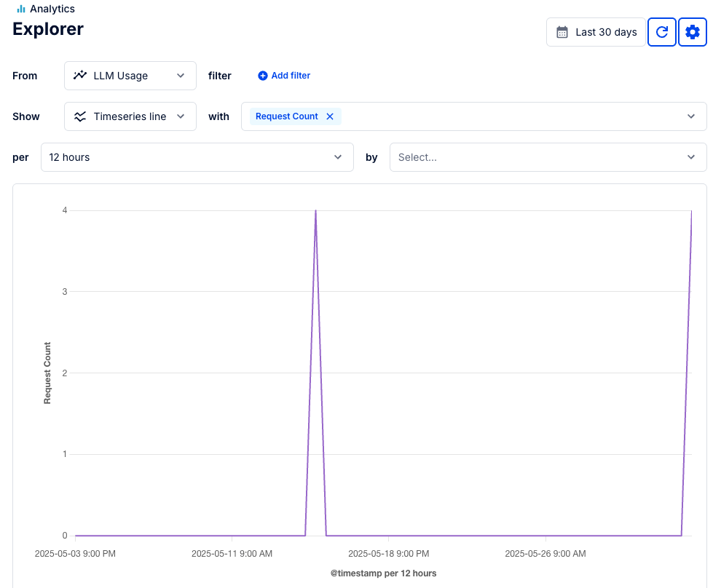Remove the Request Count tag
Screen dimensions: 713x588
tap(330, 116)
